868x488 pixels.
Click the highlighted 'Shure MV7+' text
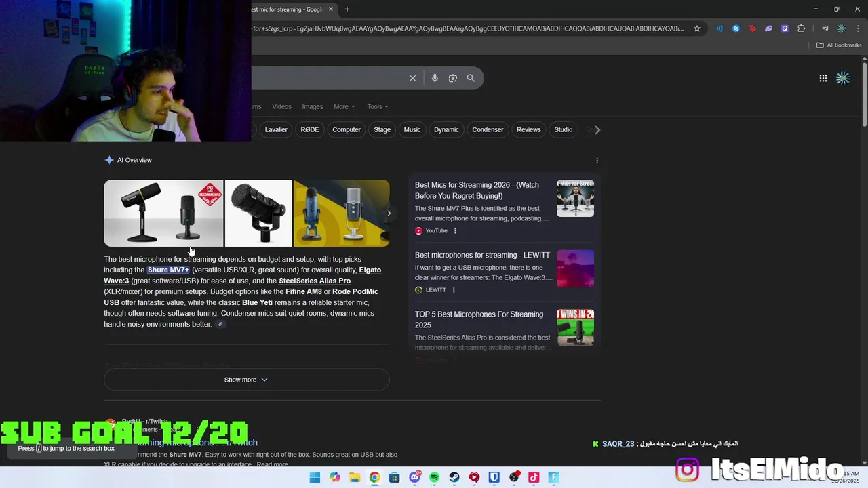click(x=168, y=270)
